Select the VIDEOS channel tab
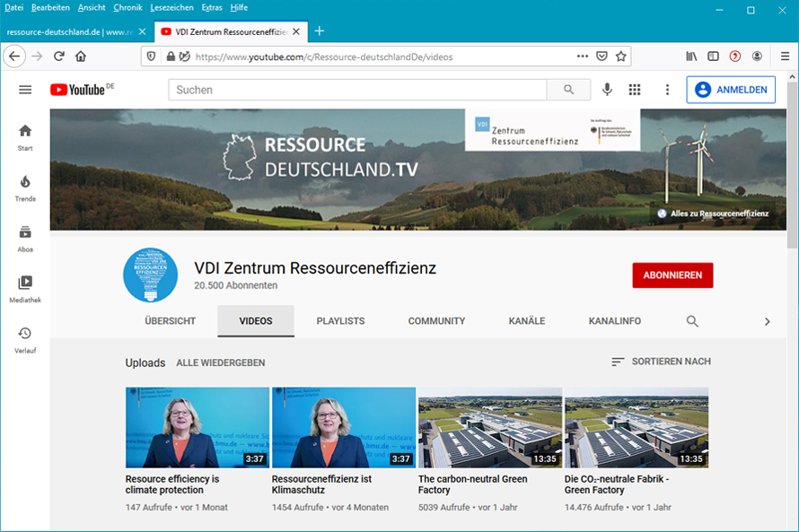This screenshot has height=532, width=799. [256, 321]
